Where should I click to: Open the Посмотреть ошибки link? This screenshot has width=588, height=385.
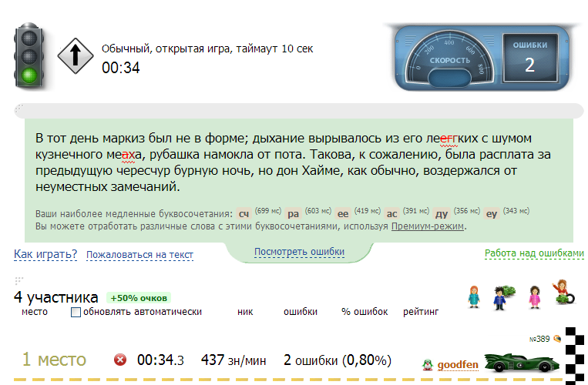point(299,252)
